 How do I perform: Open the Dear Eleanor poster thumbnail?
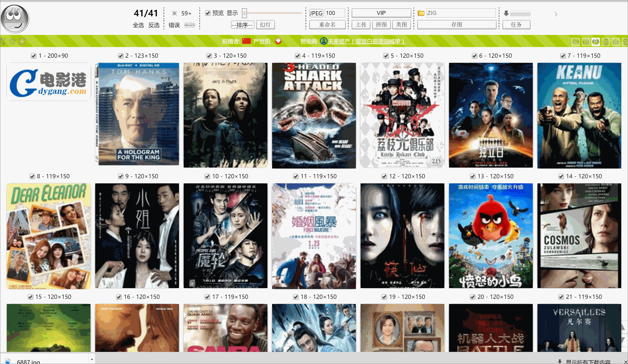click(49, 236)
